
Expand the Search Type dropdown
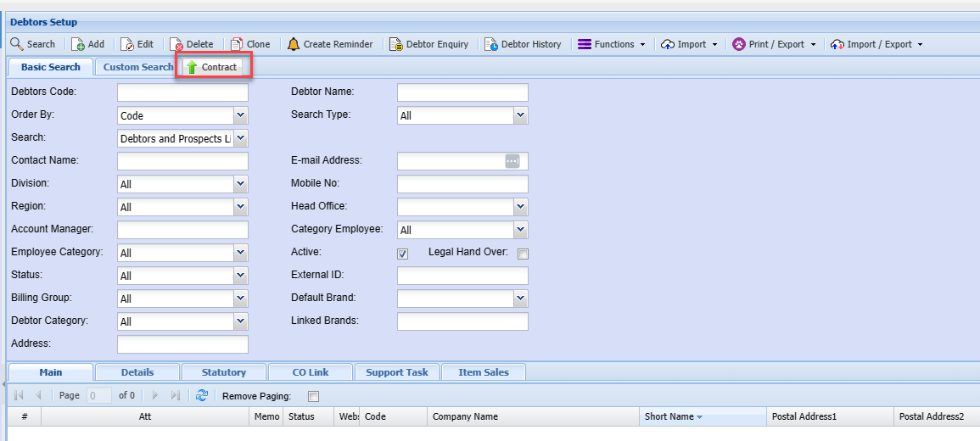521,115
